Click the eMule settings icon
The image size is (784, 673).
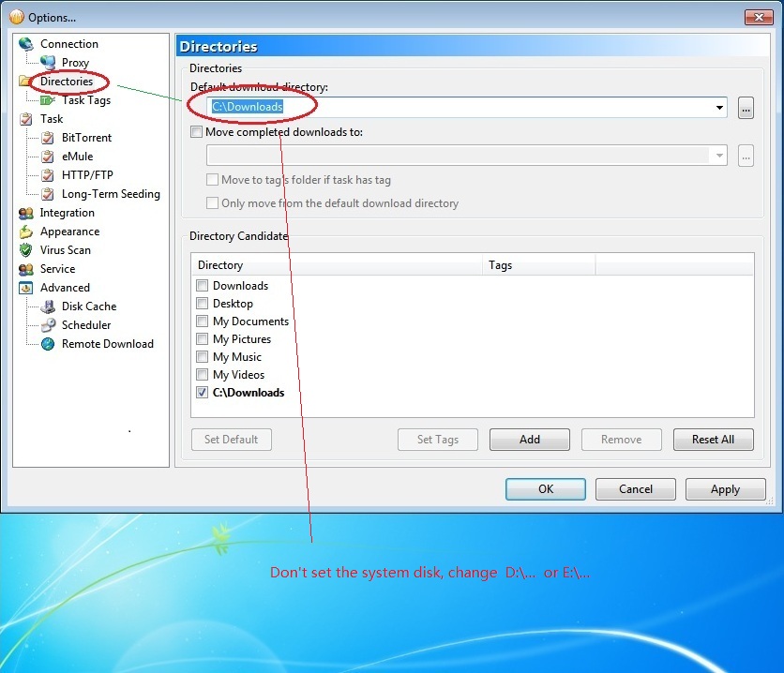coord(48,157)
